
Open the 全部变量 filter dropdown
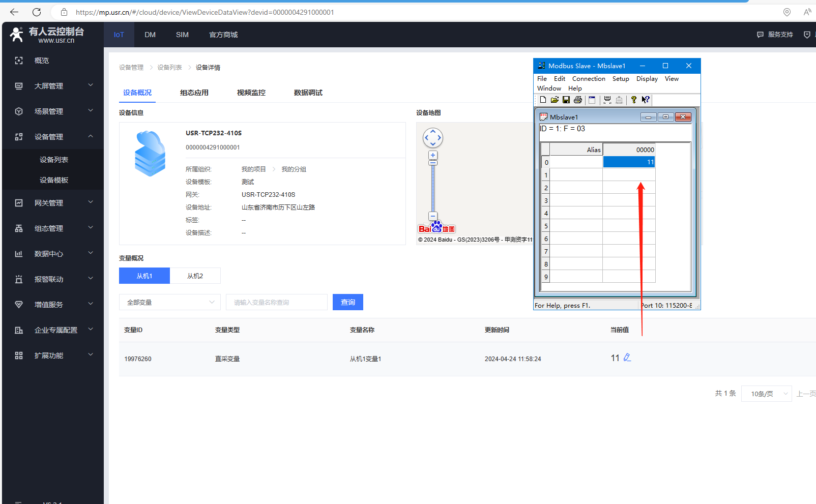click(x=170, y=302)
